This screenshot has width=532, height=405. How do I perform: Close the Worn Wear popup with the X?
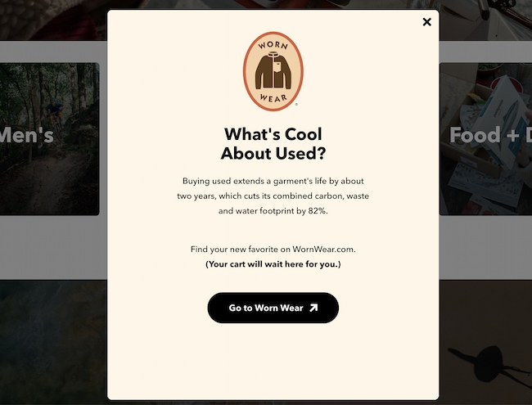(x=426, y=22)
